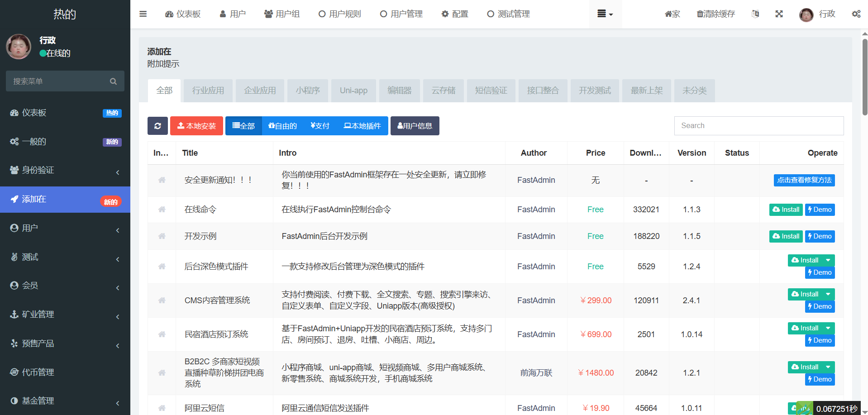
Task: Click the hamburger sidebar toggle icon
Action: point(143,14)
